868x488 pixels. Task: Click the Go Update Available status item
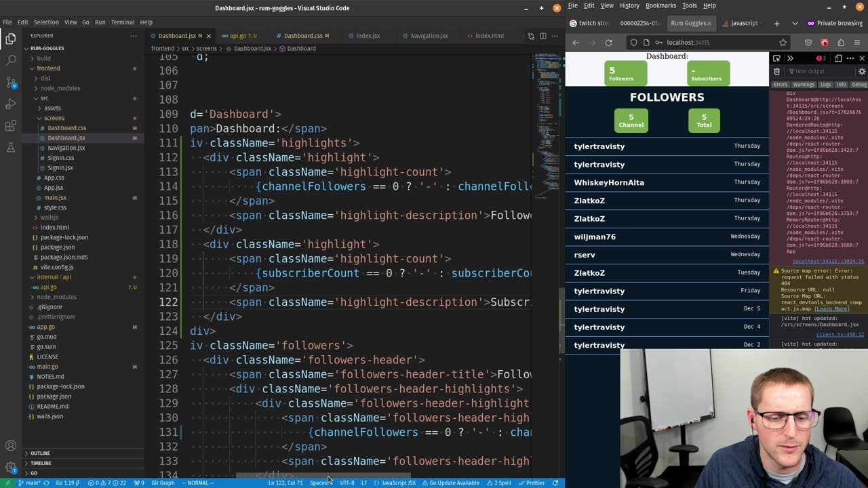pyautogui.click(x=450, y=483)
